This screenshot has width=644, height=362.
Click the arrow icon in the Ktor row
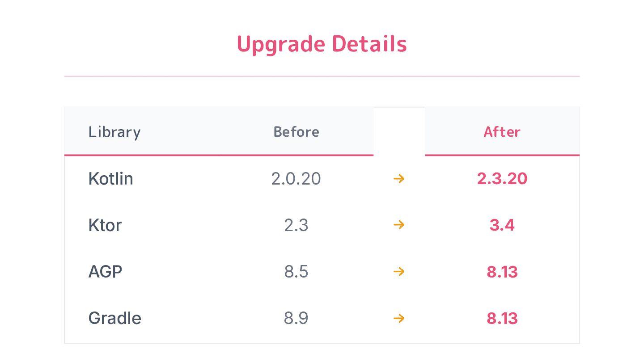[x=399, y=225]
